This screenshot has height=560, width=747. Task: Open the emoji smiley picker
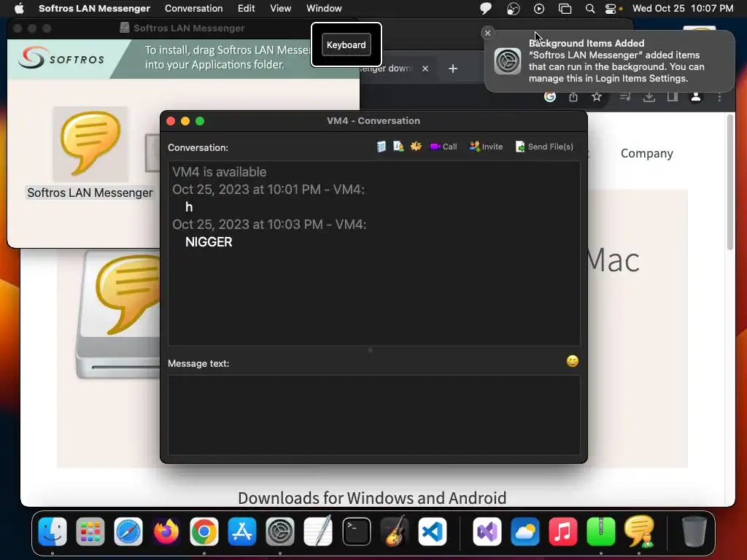[572, 362]
